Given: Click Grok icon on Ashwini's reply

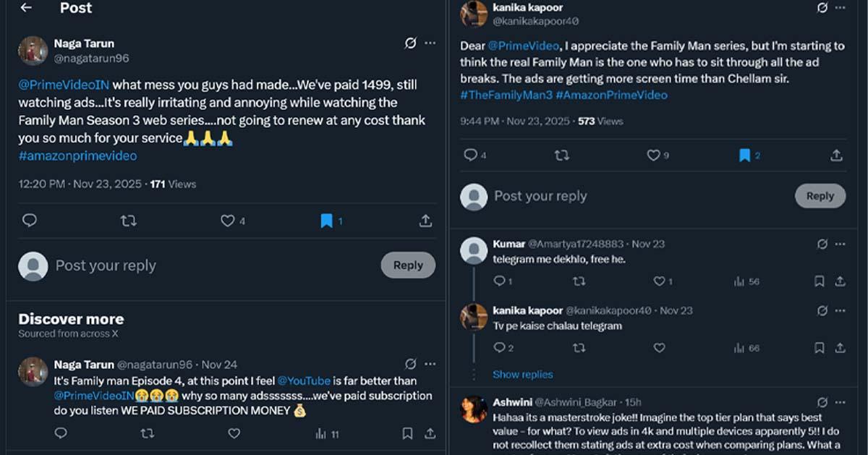Looking at the screenshot, I should tap(822, 401).
